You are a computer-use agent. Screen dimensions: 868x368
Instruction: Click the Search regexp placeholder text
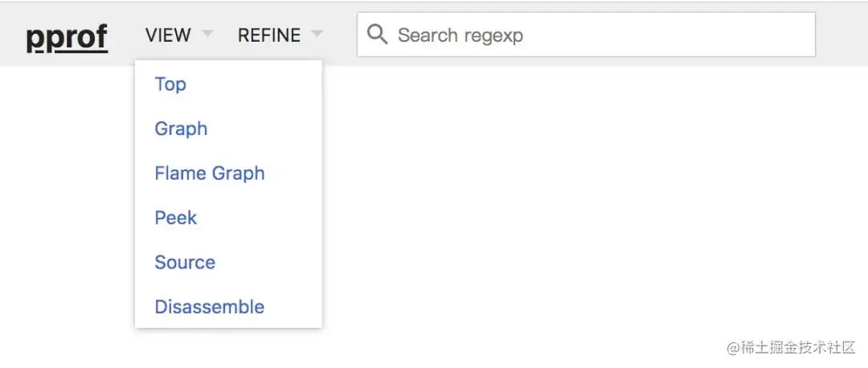tap(461, 35)
